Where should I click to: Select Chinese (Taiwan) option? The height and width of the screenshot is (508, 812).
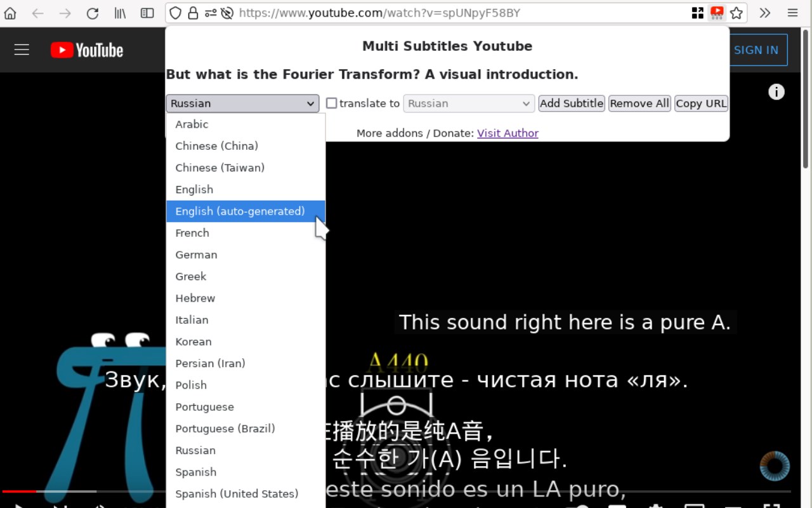(246, 168)
